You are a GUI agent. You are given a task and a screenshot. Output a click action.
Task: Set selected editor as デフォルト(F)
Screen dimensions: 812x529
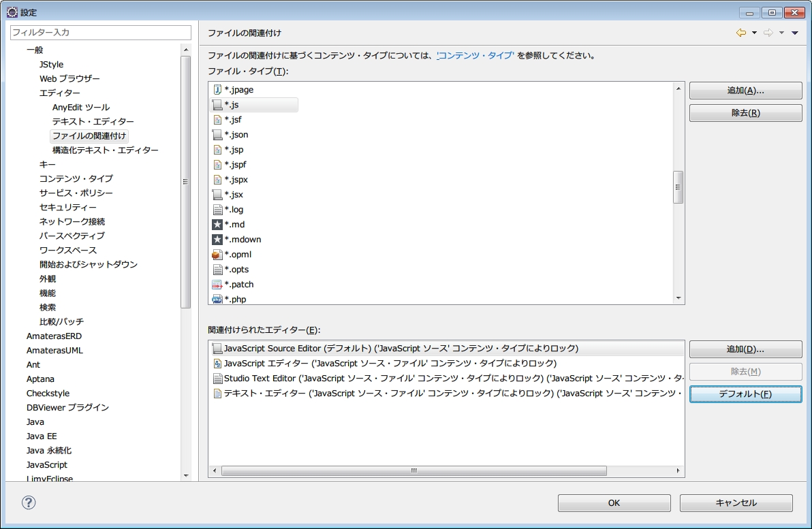coord(745,394)
